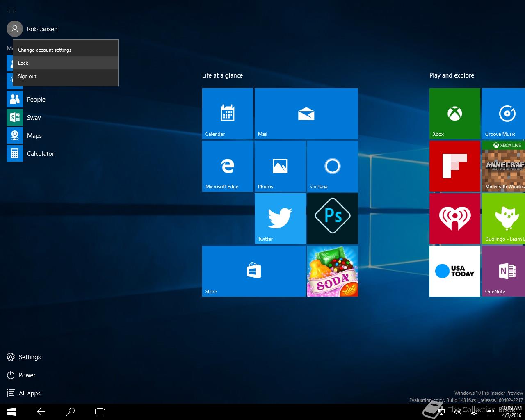Click the taskbar Back arrow

(x=41, y=411)
